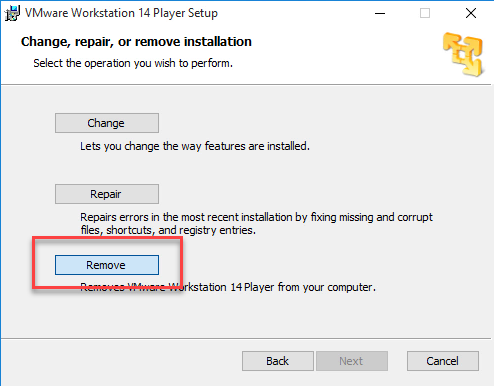Cancel the VMware Player setup
This screenshot has height=386, width=494.
pos(443,361)
